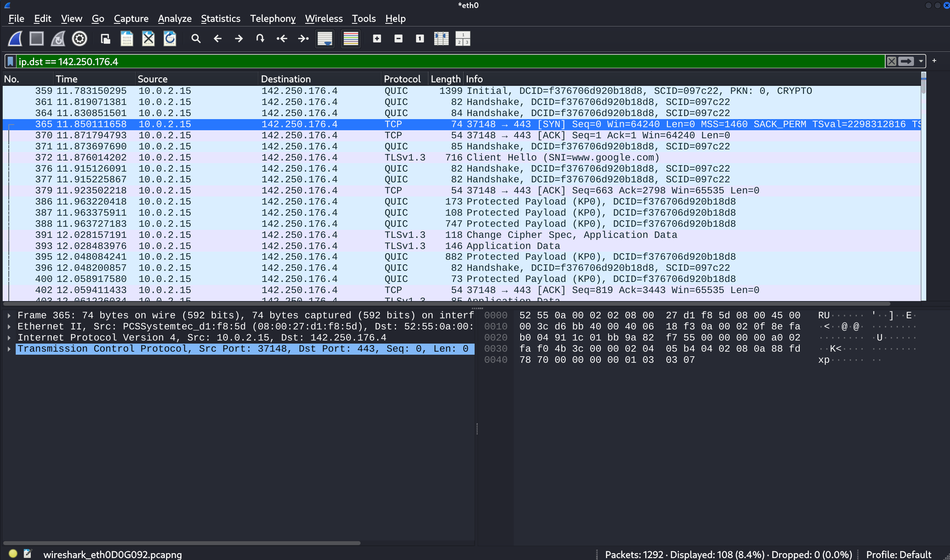This screenshot has height=560, width=950.
Task: Open capture options gear icon
Action: click(x=79, y=39)
